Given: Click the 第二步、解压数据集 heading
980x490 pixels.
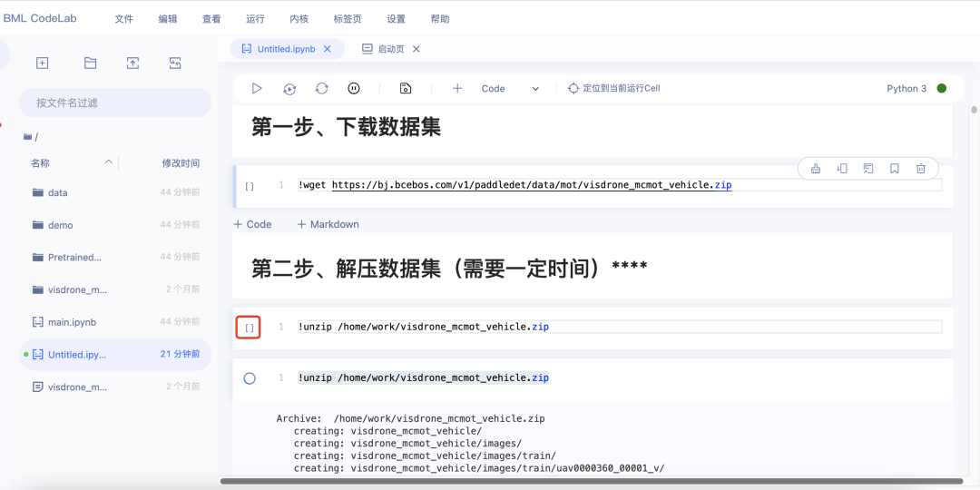Looking at the screenshot, I should click(x=449, y=268).
